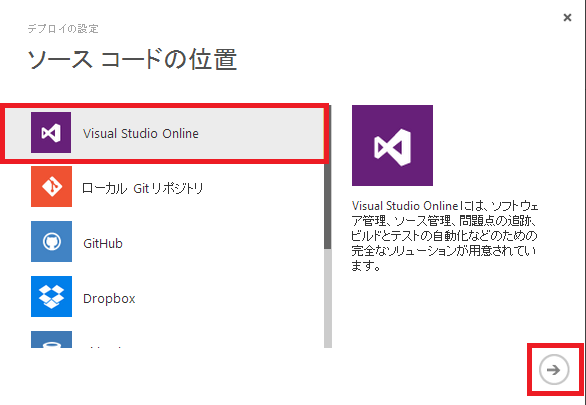Viewport: 586px width, 405px height.
Task: Close the deploy settings dialog
Action: tap(567, 17)
